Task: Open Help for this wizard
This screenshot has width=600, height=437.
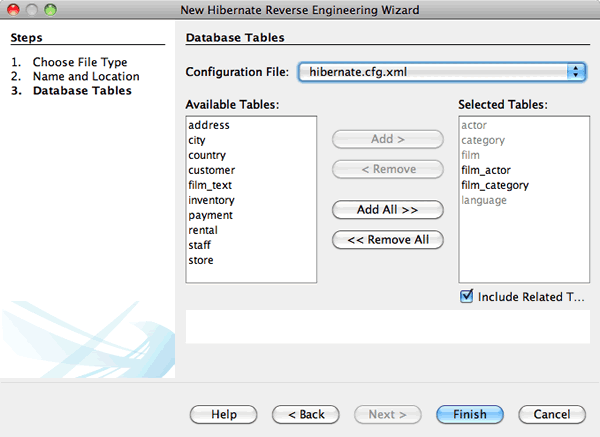Action: click(224, 414)
